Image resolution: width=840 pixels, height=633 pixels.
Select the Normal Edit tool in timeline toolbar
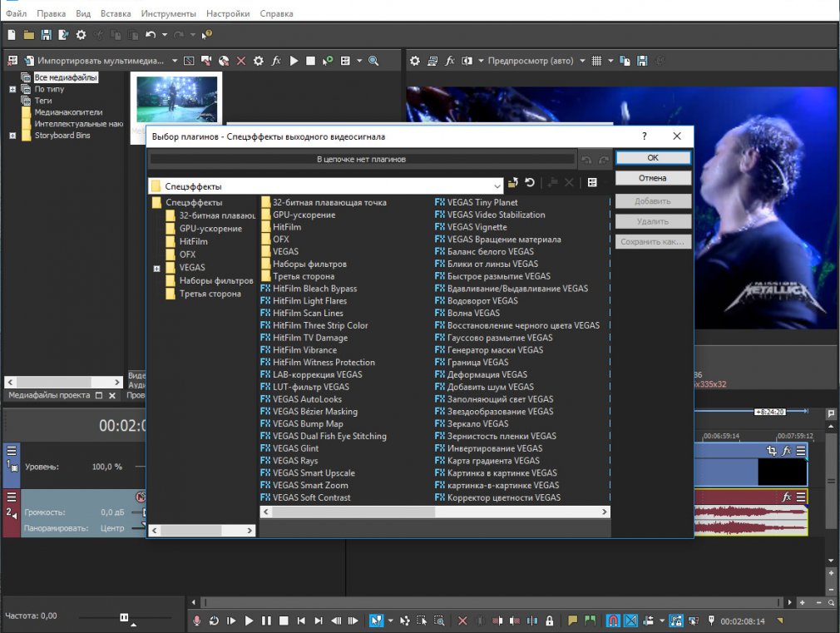pos(376,621)
